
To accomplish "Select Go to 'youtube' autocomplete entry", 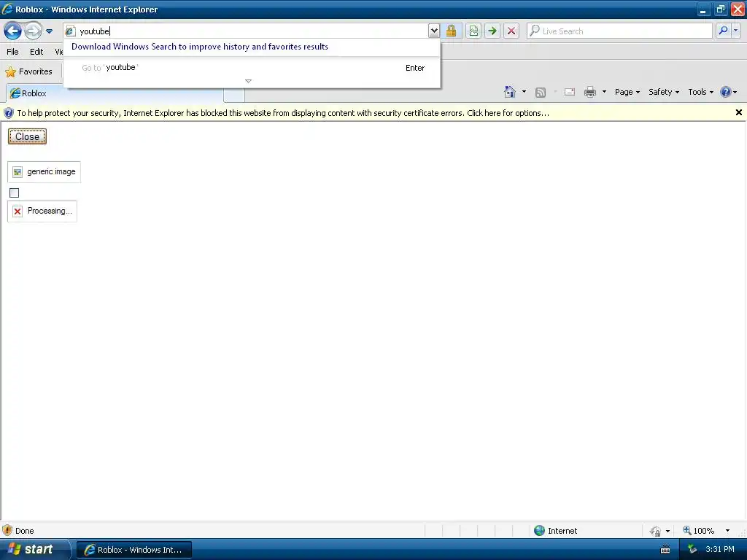I will click(252, 68).
